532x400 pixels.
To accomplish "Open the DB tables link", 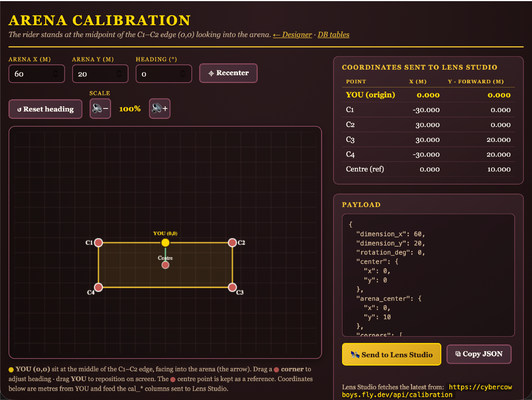I will click(x=334, y=34).
